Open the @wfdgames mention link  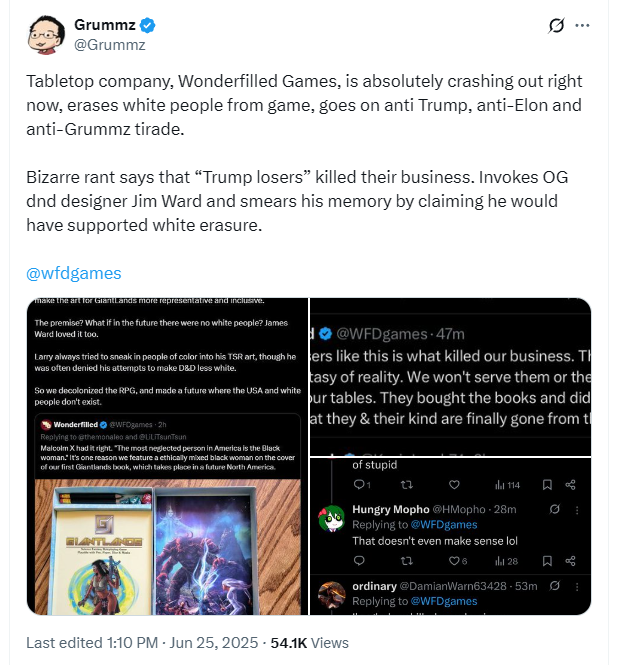tap(74, 273)
